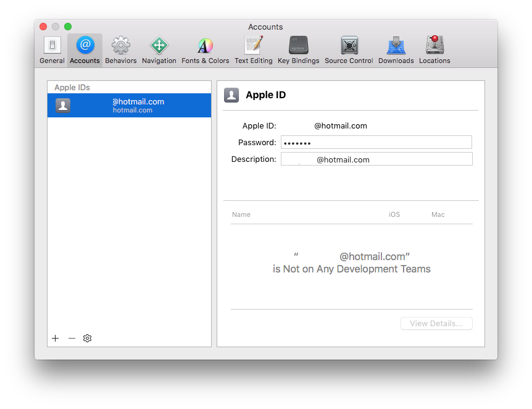
Task: Click into the Password field
Action: (x=376, y=143)
